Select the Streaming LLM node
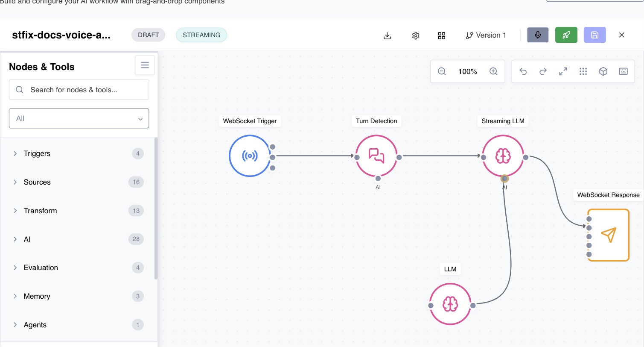 (x=503, y=156)
